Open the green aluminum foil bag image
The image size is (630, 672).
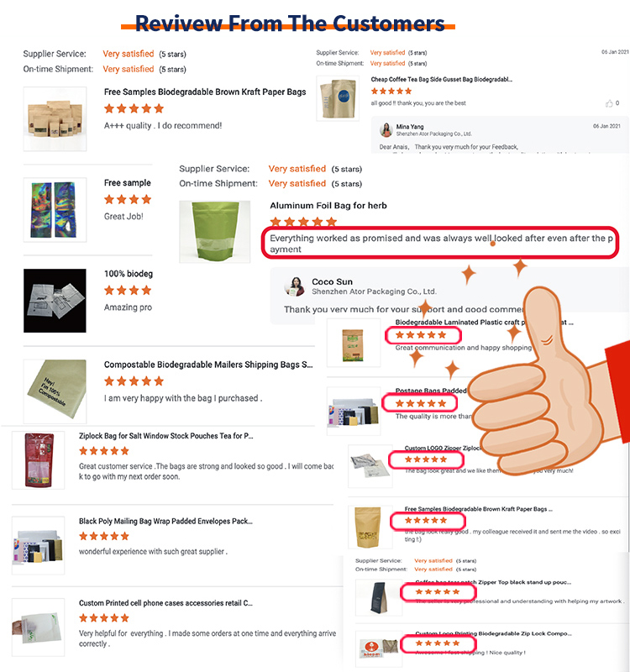coord(215,232)
